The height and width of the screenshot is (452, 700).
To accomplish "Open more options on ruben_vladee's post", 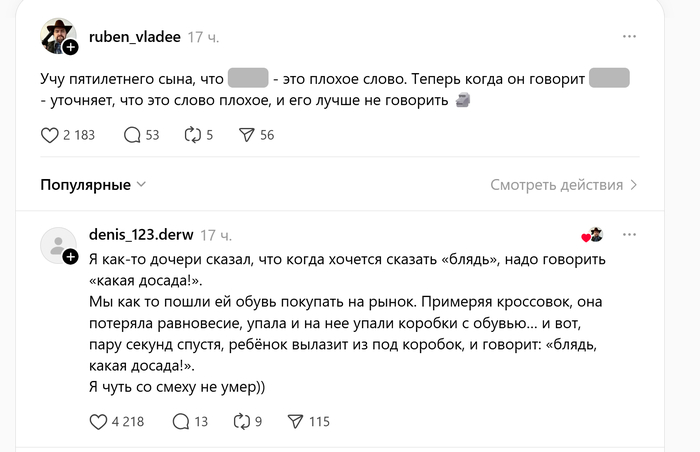I will [629, 36].
